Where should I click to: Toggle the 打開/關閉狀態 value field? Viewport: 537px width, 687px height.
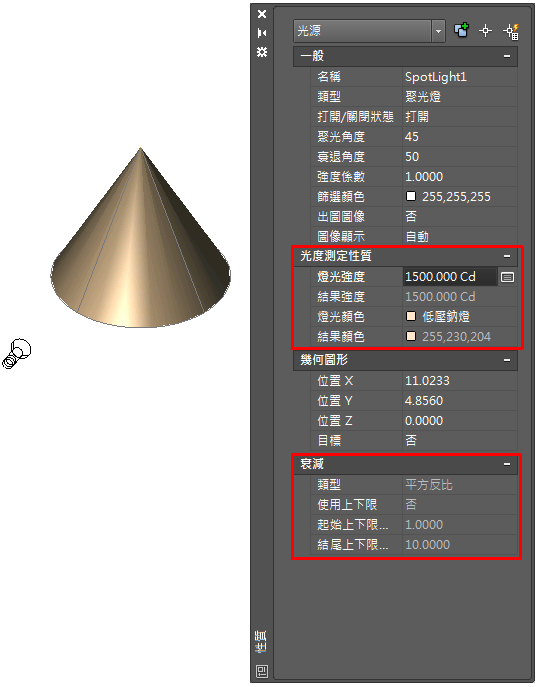(x=460, y=117)
